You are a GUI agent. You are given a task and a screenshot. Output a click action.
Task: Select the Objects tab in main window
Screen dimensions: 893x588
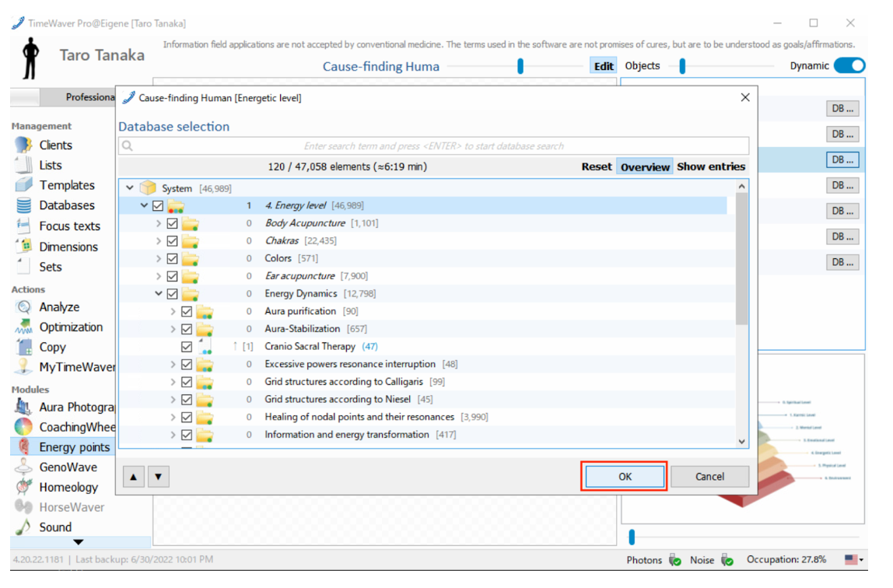642,66
